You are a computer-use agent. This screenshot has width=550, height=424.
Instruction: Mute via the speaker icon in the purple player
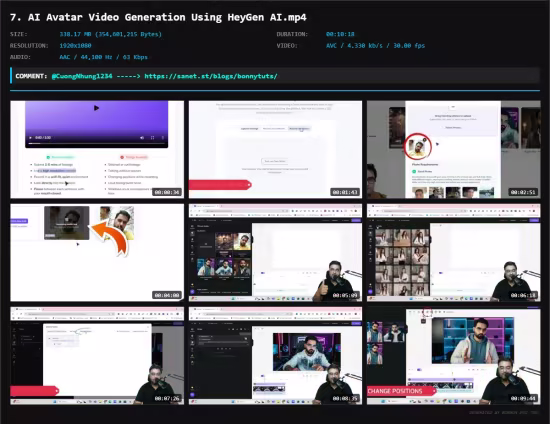pos(142,138)
